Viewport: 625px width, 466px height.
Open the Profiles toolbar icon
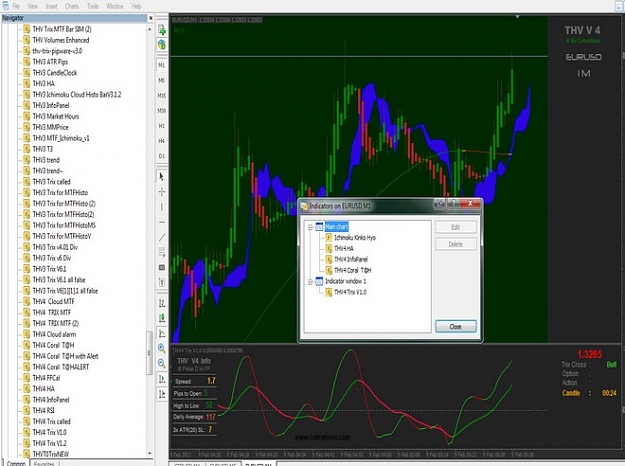tap(161, 44)
